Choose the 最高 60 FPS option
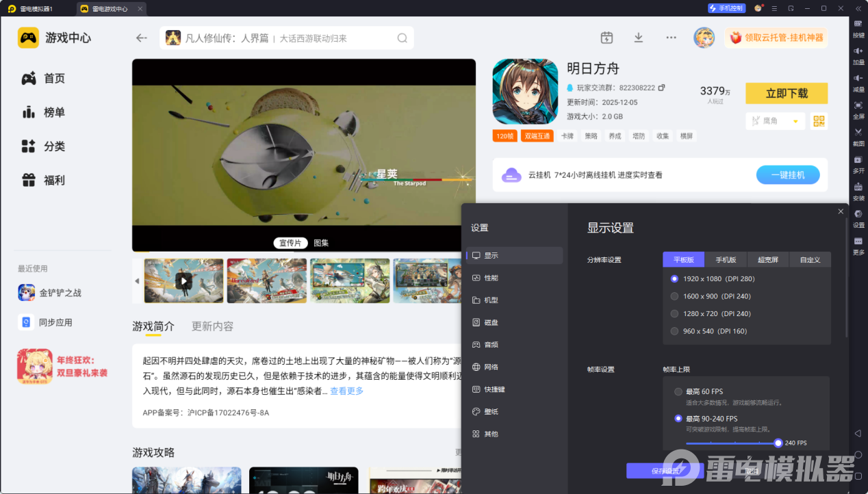This screenshot has width=868, height=494. pos(678,392)
